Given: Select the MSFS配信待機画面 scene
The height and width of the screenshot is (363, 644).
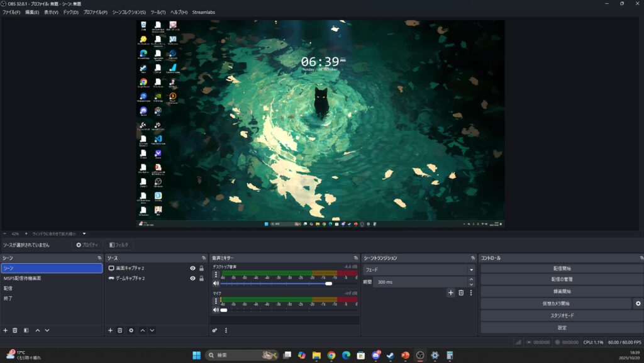Looking at the screenshot, I should 23,278.
